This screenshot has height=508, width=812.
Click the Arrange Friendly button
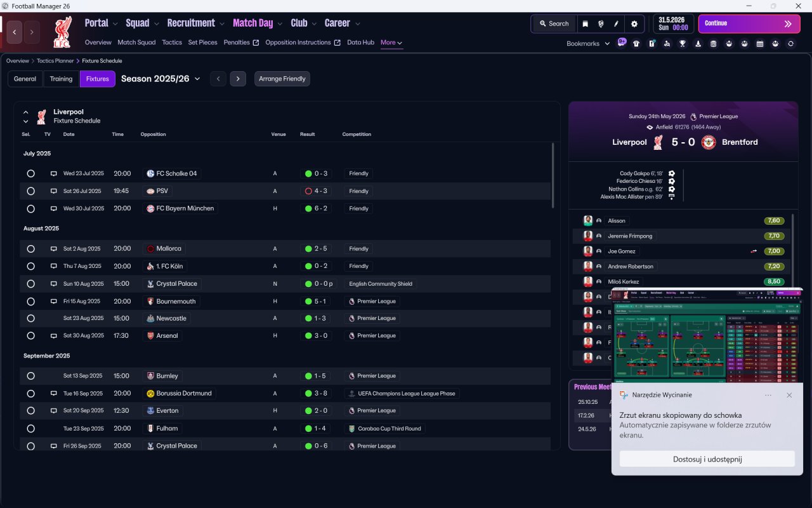[x=282, y=79]
